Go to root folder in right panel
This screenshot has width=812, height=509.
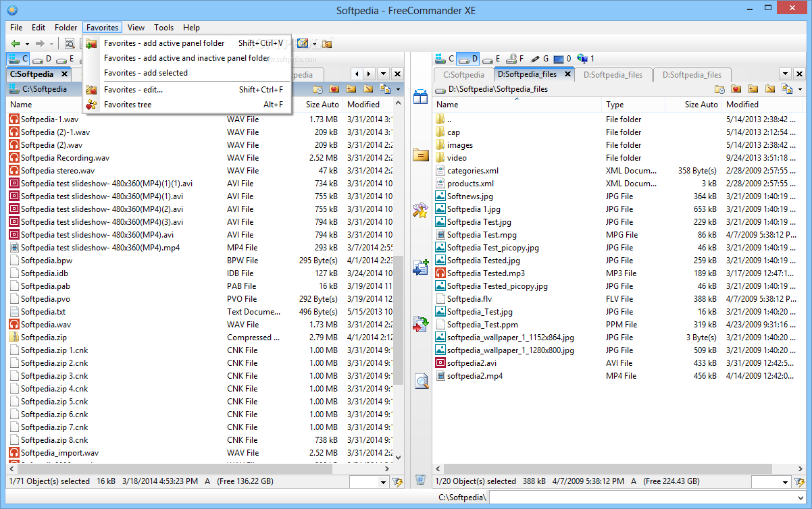770,89
